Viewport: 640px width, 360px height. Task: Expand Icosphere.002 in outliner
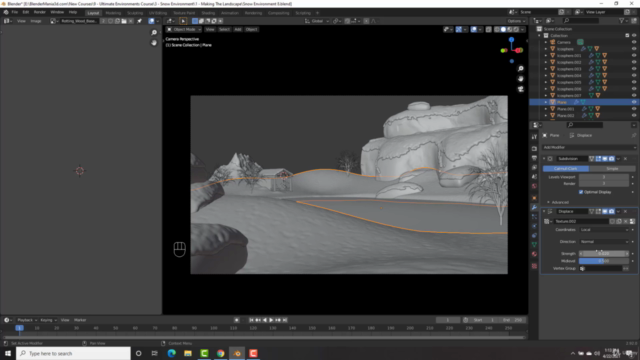point(546,62)
